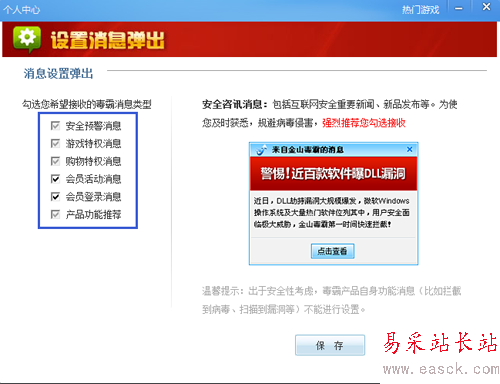Click the 安全咨讯消息 bold label
500x384 pixels.
[235, 105]
